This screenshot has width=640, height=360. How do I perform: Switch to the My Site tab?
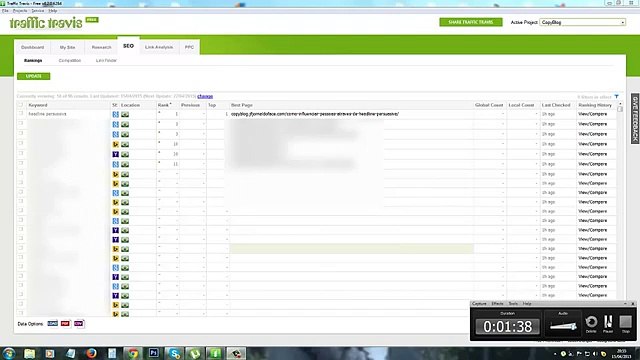(x=67, y=47)
